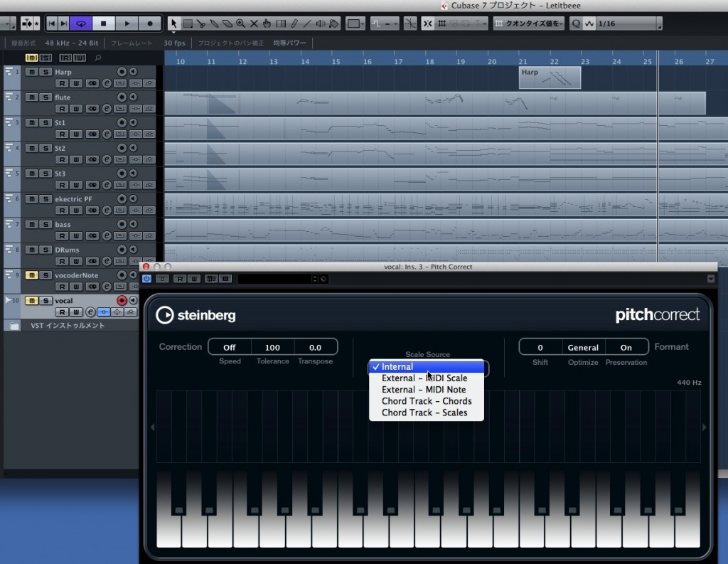Bypass the Pitch Correct plugin power button
Screen dimensions: 728x564
[146, 279]
